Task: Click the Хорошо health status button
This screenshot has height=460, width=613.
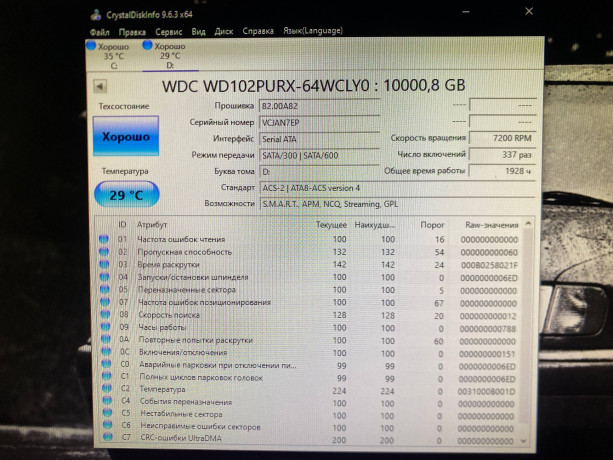Action: point(126,136)
